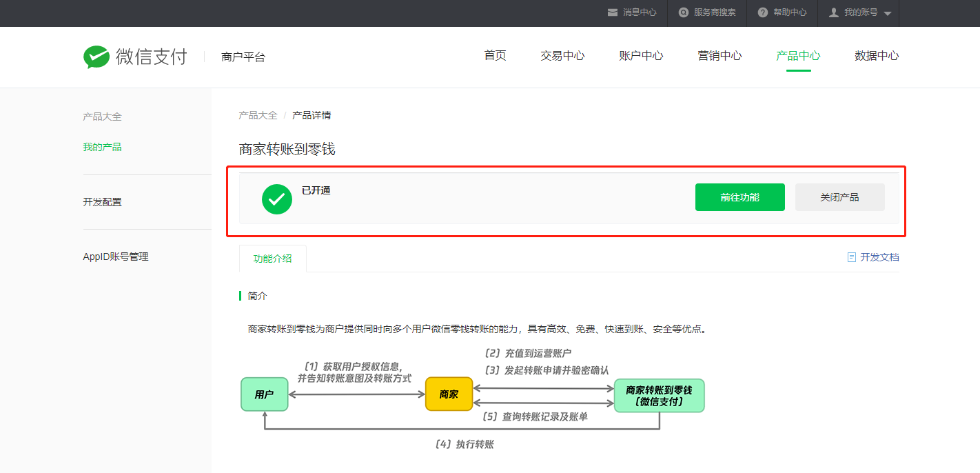Click the 已开通 status text
Screen dimensions: 980x473
point(316,190)
